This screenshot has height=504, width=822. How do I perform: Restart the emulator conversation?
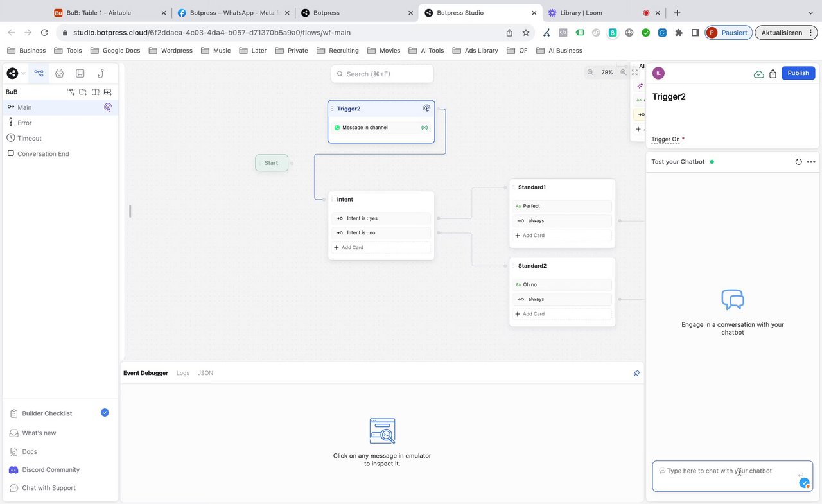[x=798, y=162]
